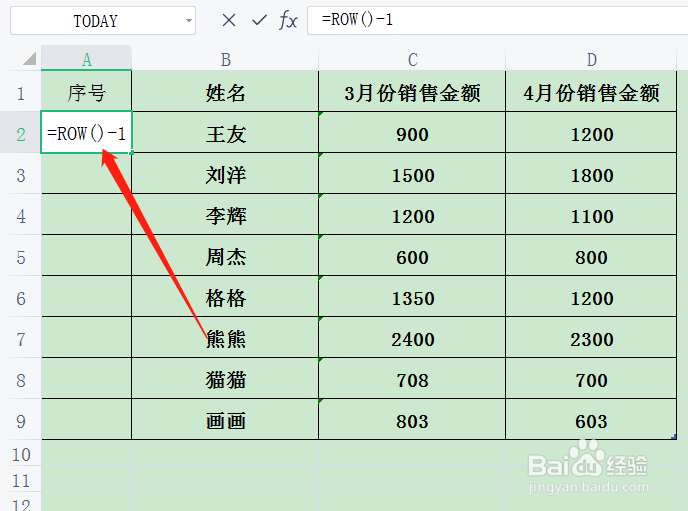The width and height of the screenshot is (688, 511).
Task: Confirm the formula with the checkmark icon
Action: (259, 20)
